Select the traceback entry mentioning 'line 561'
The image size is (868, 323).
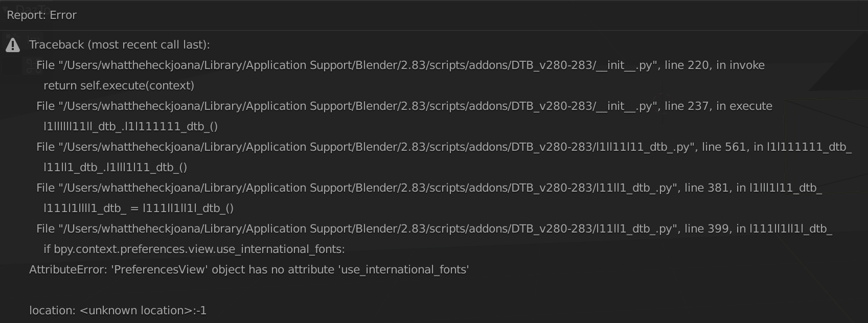coord(444,147)
